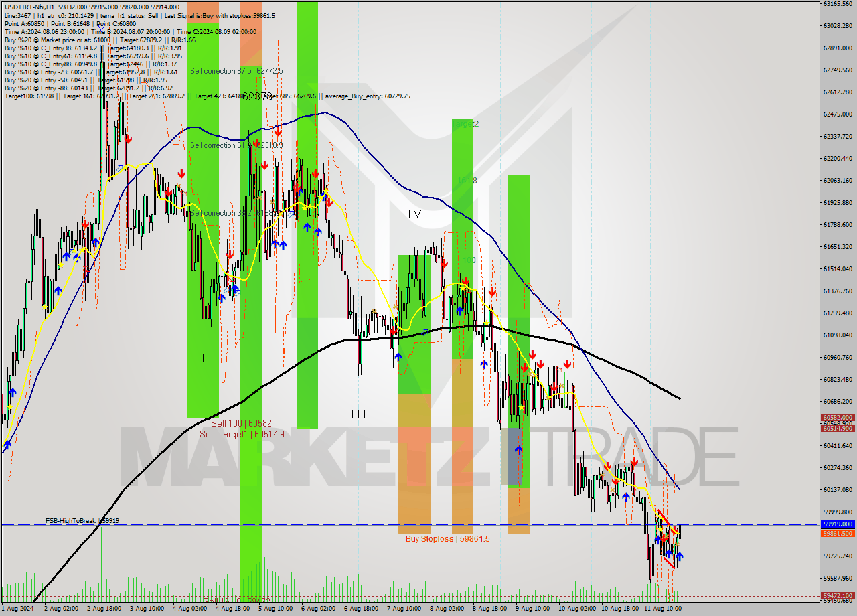This screenshot has width=857, height=616.
Task: Click price axis value 61651.320
Action: 837,246
